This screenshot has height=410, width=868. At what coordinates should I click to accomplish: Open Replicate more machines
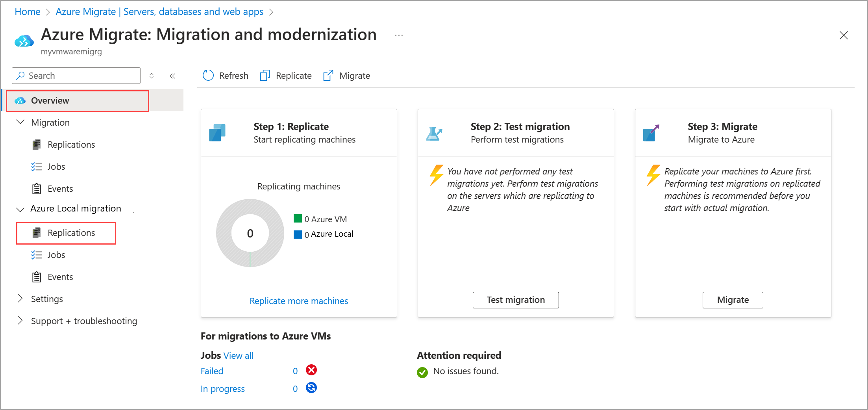pyautogui.click(x=298, y=301)
